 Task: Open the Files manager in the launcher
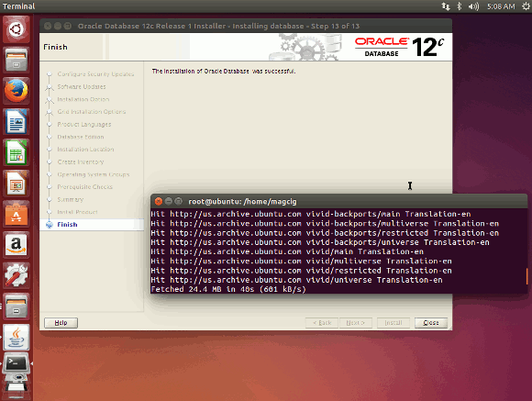click(17, 60)
